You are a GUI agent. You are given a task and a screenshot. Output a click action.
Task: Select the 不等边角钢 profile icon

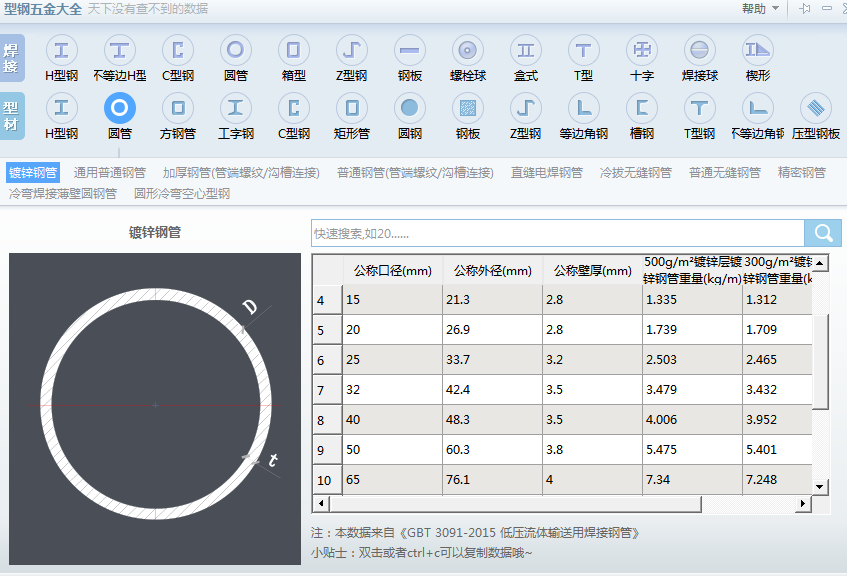coord(758,108)
